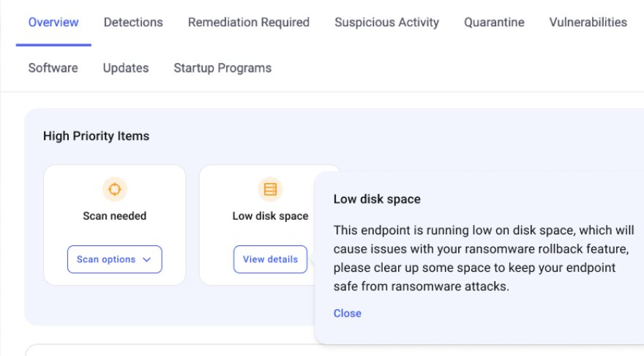Open the Updates tab

point(126,68)
